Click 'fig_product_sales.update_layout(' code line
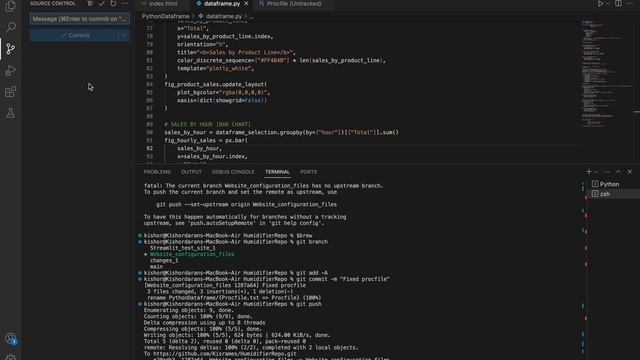Viewport: 640px width, 360px height. (216, 84)
